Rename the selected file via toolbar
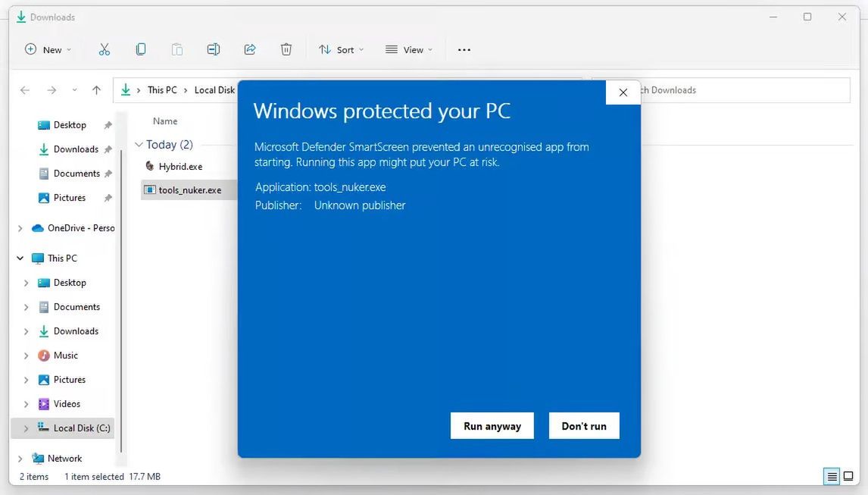 pos(213,50)
